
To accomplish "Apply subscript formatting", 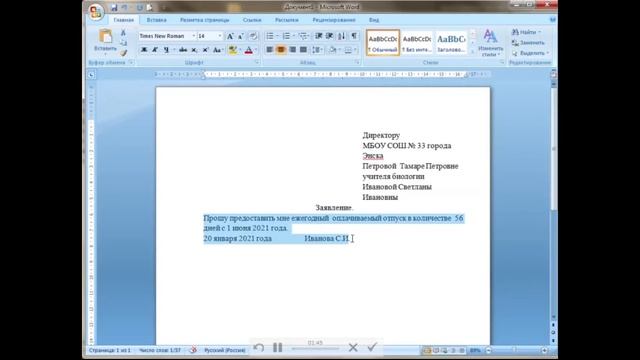I will 194,50.
